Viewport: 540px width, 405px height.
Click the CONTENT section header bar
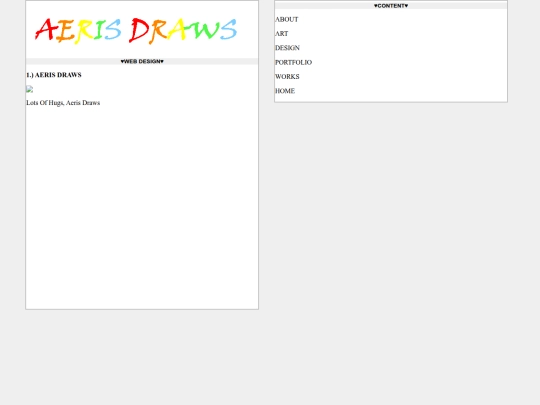pos(391,6)
